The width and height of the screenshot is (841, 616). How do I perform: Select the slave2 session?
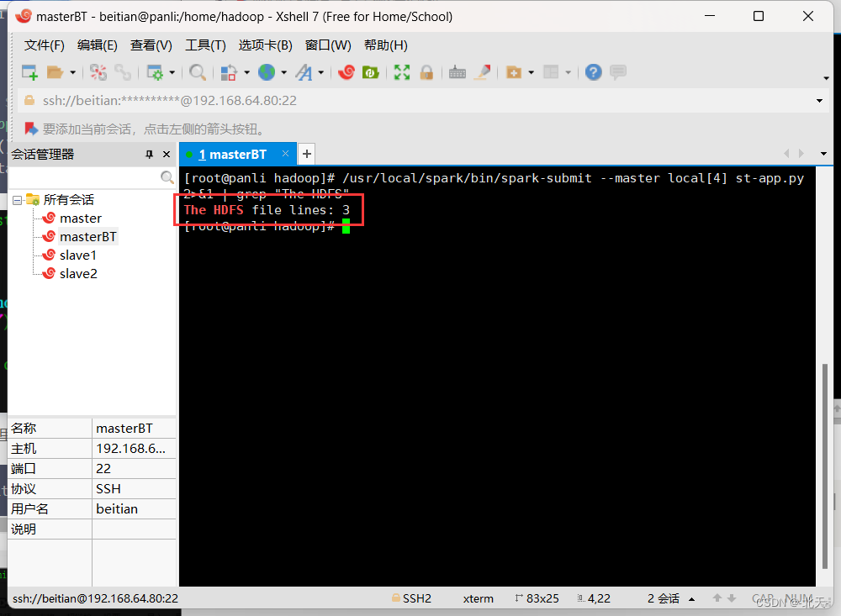pos(78,273)
